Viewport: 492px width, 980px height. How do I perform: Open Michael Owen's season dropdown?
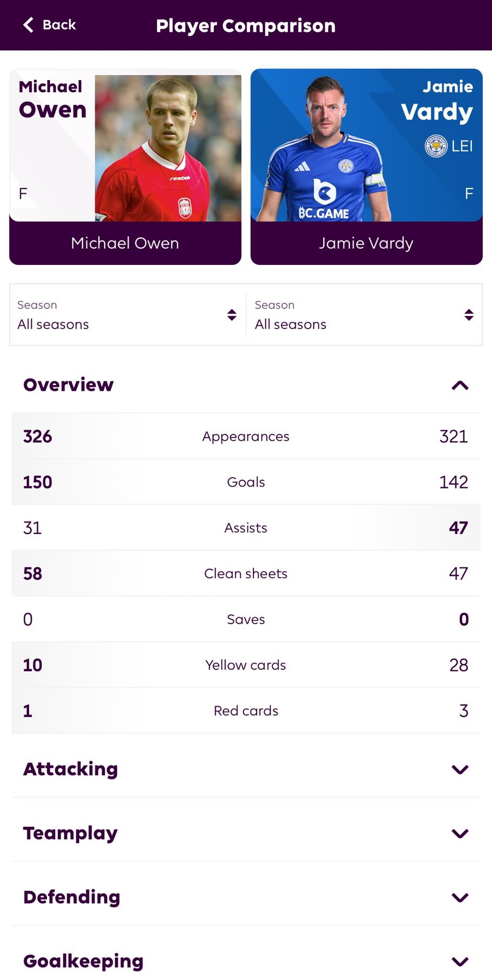click(x=128, y=315)
